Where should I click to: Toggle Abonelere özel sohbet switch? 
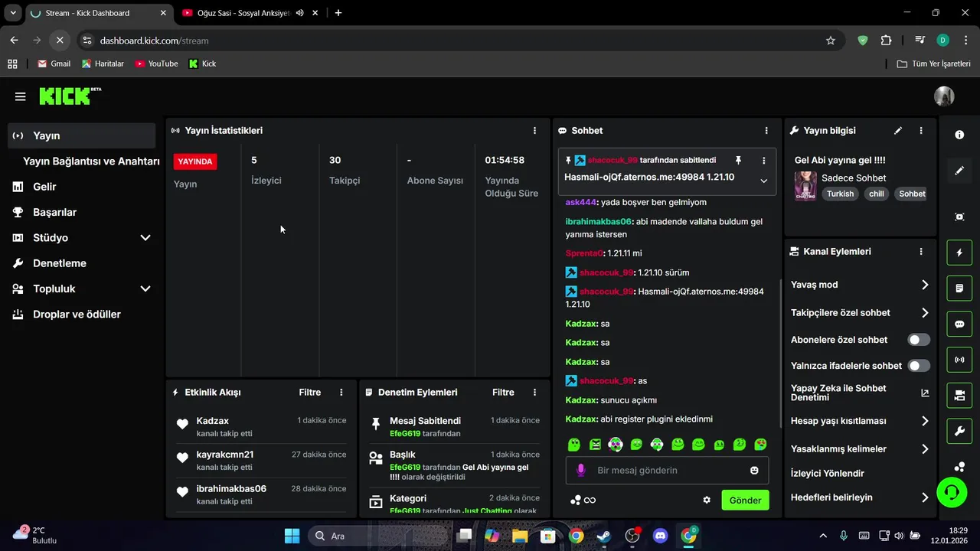(x=919, y=339)
